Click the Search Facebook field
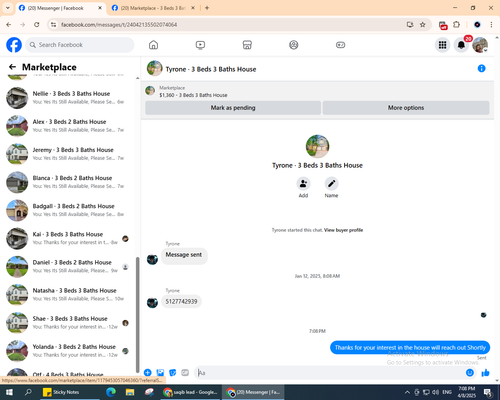This screenshot has width=500, height=400. pos(80,45)
